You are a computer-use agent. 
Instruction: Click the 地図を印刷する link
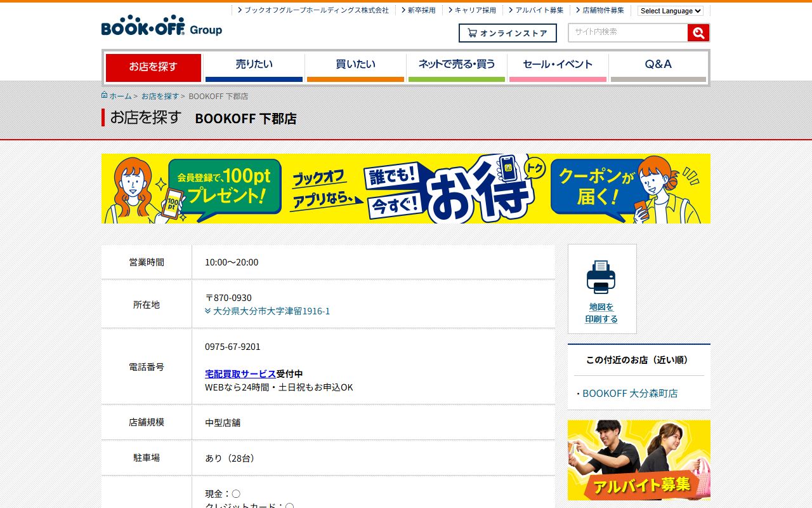pyautogui.click(x=601, y=313)
